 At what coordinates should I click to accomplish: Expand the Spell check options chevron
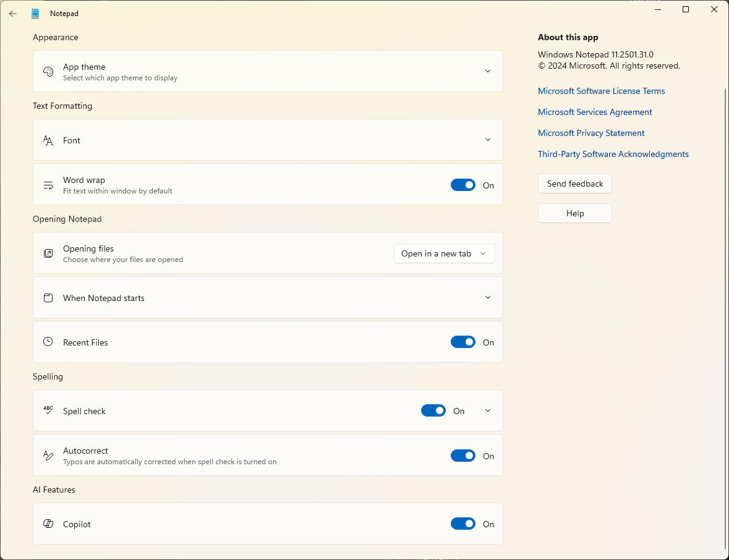(488, 411)
